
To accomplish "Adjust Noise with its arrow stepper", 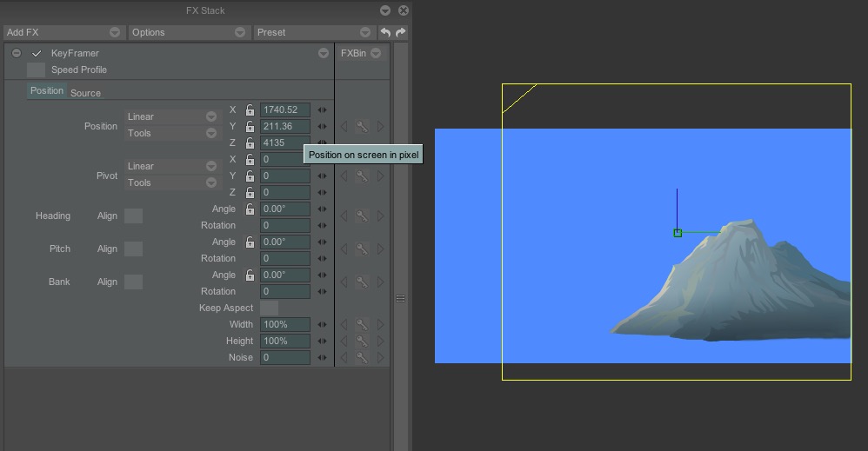I will [x=322, y=358].
